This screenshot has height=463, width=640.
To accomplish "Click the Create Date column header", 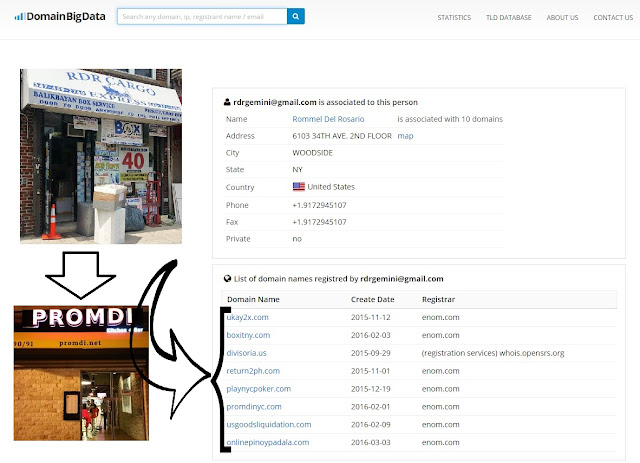I will coord(373,299).
